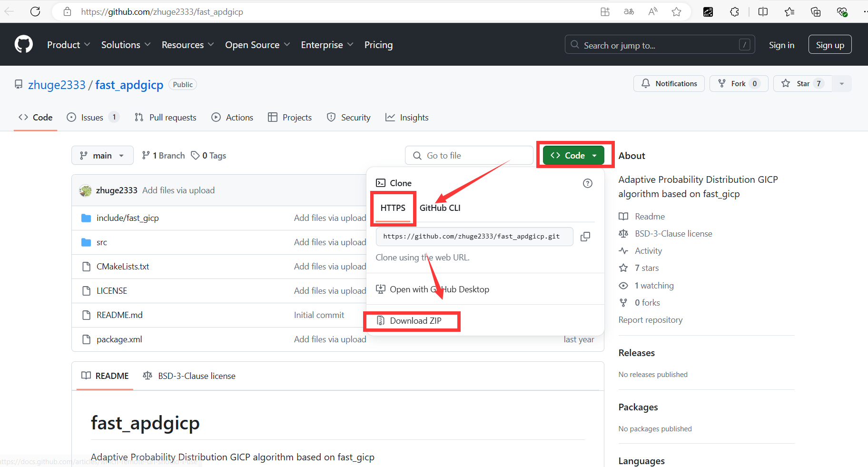This screenshot has width=868, height=467.
Task: Expand the Product menu
Action: click(69, 45)
